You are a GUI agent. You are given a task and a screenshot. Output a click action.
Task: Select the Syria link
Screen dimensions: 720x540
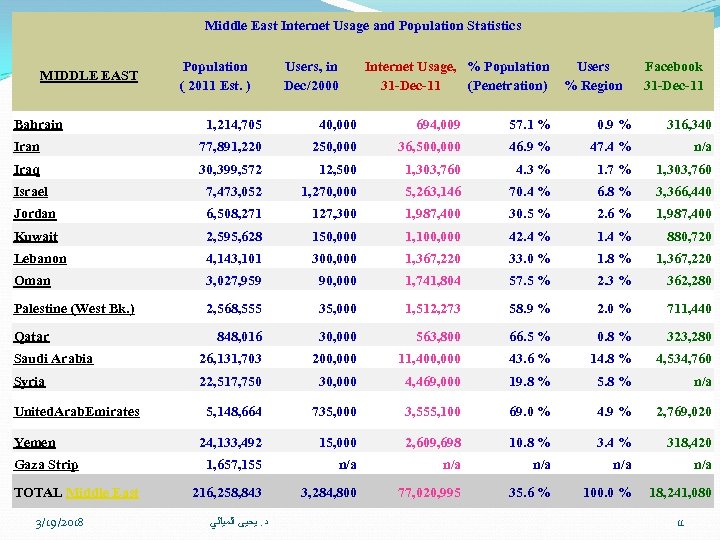(29, 382)
